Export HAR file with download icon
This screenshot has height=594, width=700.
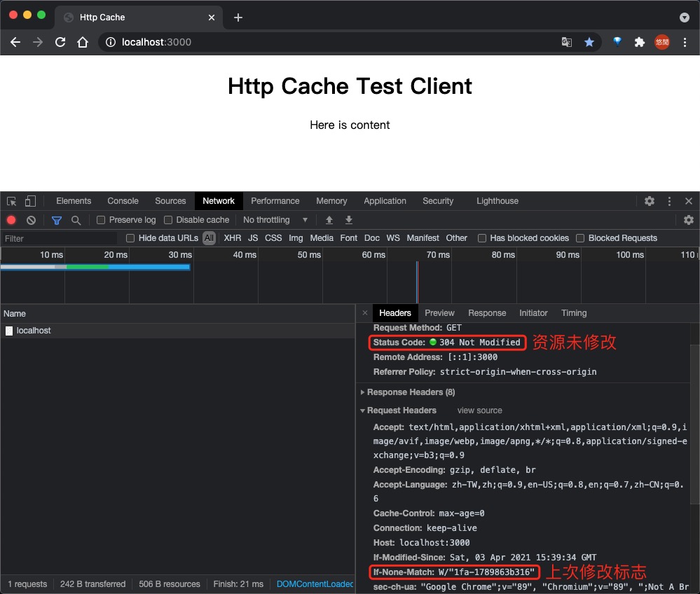tap(349, 219)
